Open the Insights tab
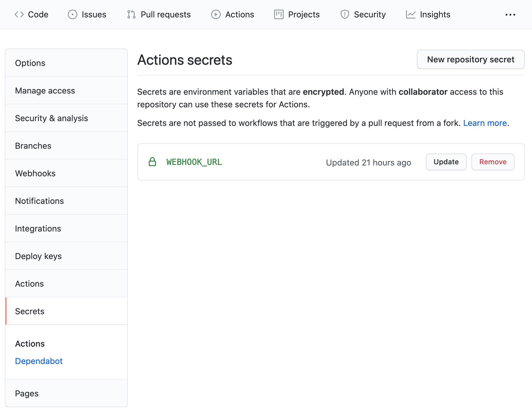 tap(435, 14)
